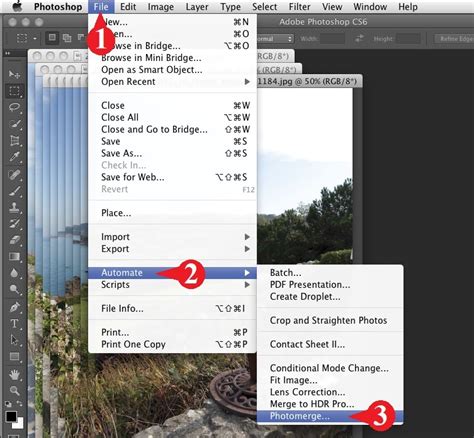The image size is (474, 438).
Task: Choose Batch from Automate submenu
Action: click(x=330, y=273)
